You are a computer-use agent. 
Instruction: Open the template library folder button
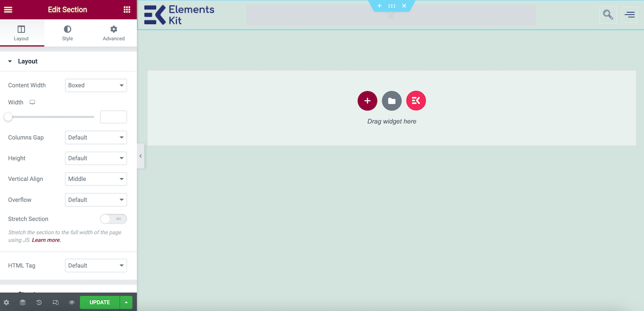pyautogui.click(x=391, y=101)
